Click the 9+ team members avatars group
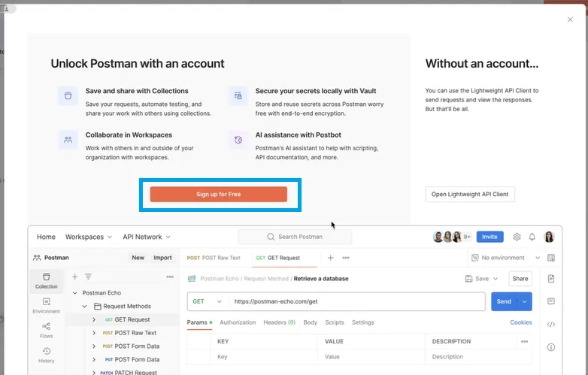This screenshot has width=588, height=375. (x=452, y=237)
